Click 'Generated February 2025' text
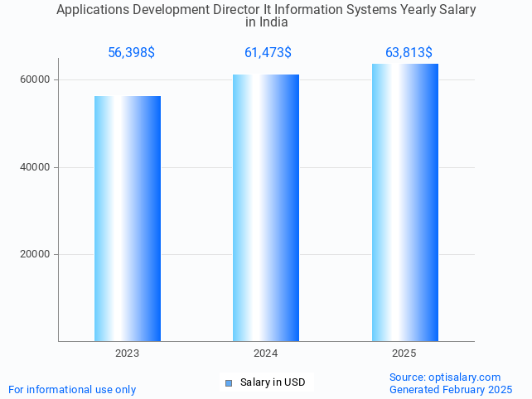This screenshot has height=399, width=532. point(451,390)
